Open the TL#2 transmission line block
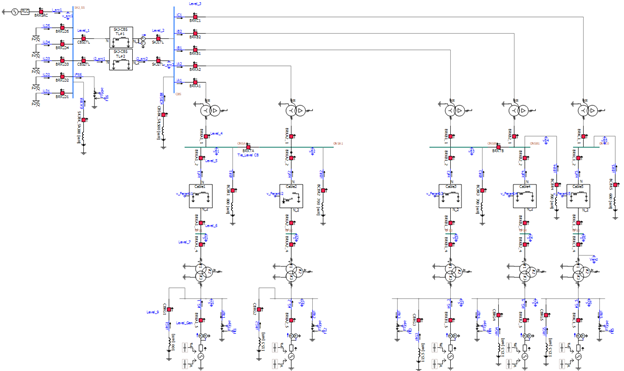This screenshot has height=371, width=624. click(x=121, y=60)
